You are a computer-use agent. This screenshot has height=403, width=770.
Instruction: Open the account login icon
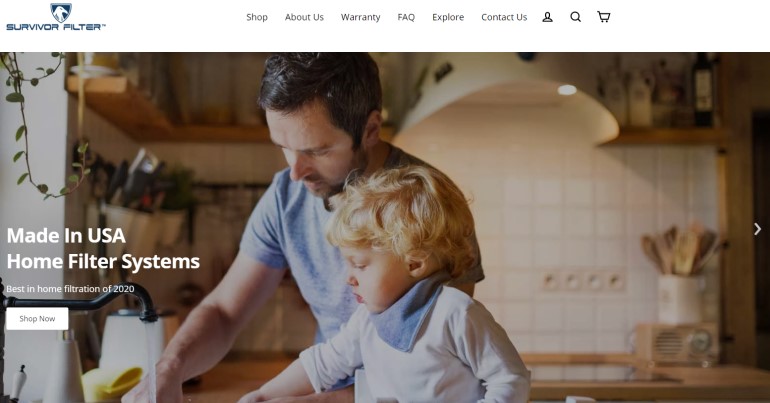click(x=548, y=17)
